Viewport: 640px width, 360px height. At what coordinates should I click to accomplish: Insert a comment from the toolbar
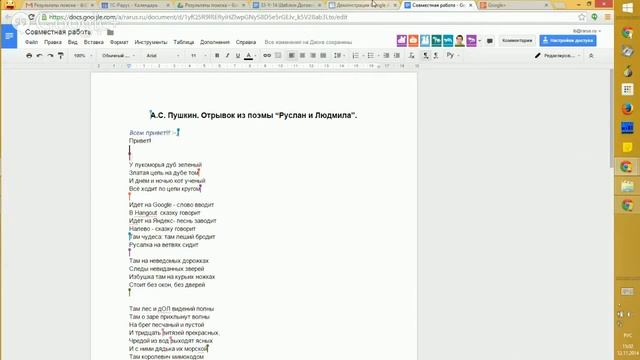point(278,56)
